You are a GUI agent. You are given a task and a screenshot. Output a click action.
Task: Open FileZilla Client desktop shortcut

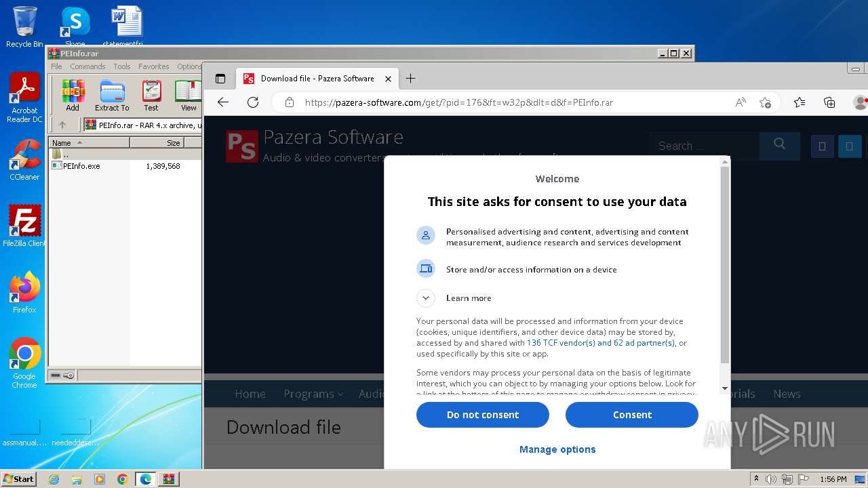click(x=24, y=226)
